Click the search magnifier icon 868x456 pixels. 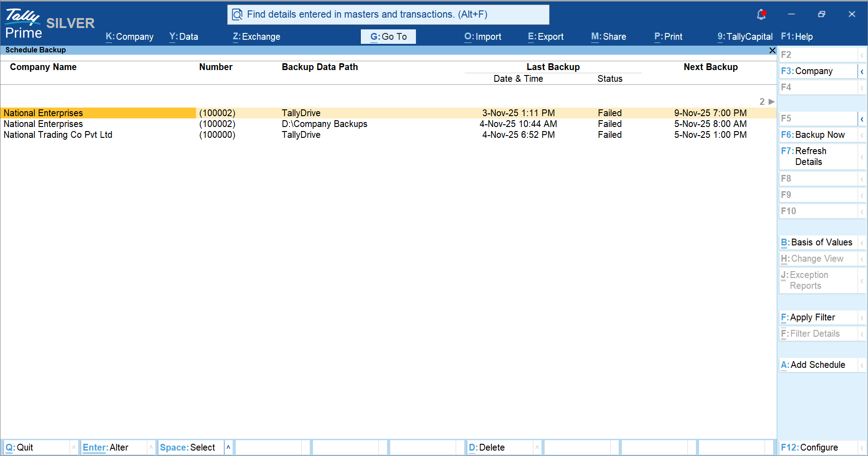click(x=237, y=14)
